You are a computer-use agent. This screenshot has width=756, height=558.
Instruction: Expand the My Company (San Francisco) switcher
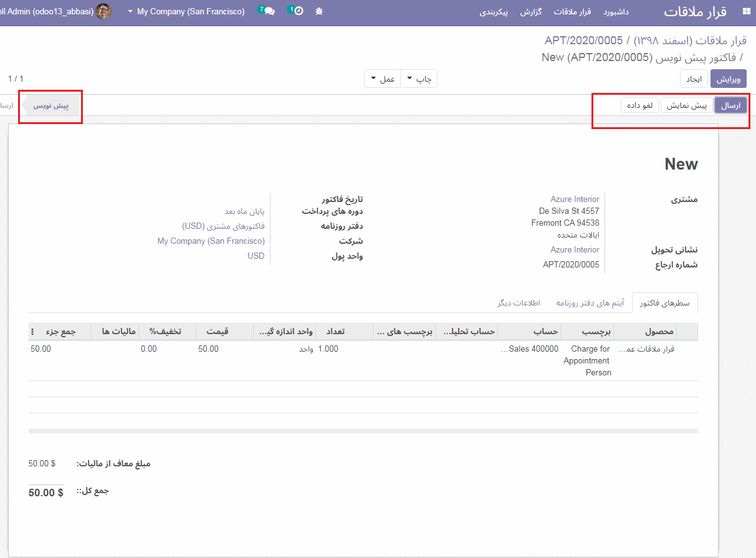[186, 11]
